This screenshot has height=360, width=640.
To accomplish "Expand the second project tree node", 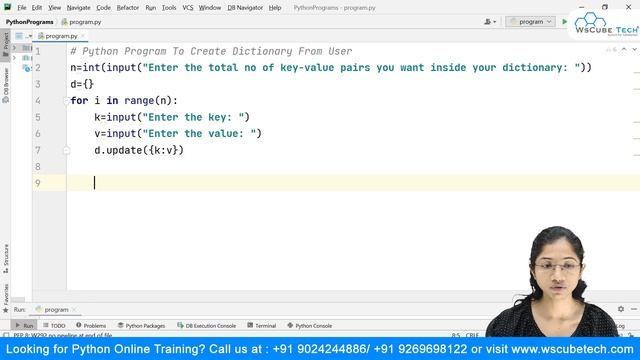I will click(x=15, y=58).
